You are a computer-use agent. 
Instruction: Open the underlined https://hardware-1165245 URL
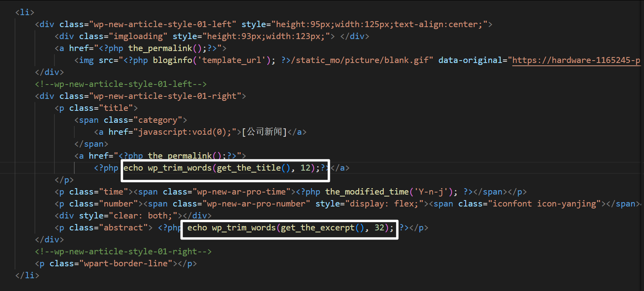(x=576, y=60)
